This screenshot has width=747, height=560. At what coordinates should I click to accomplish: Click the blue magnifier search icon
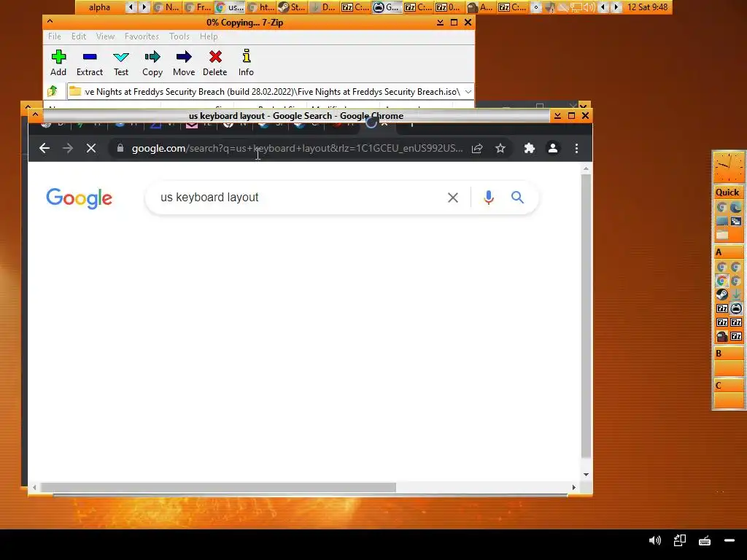(517, 197)
